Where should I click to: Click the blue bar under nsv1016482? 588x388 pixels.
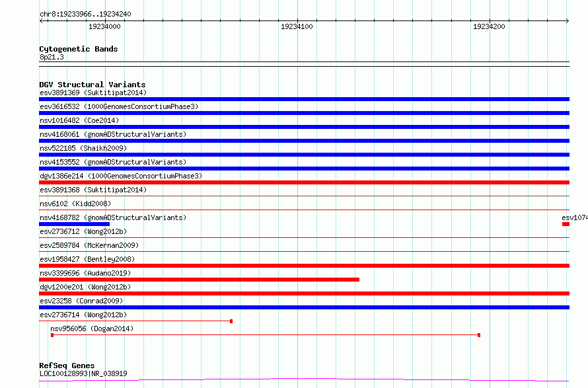[304, 127]
